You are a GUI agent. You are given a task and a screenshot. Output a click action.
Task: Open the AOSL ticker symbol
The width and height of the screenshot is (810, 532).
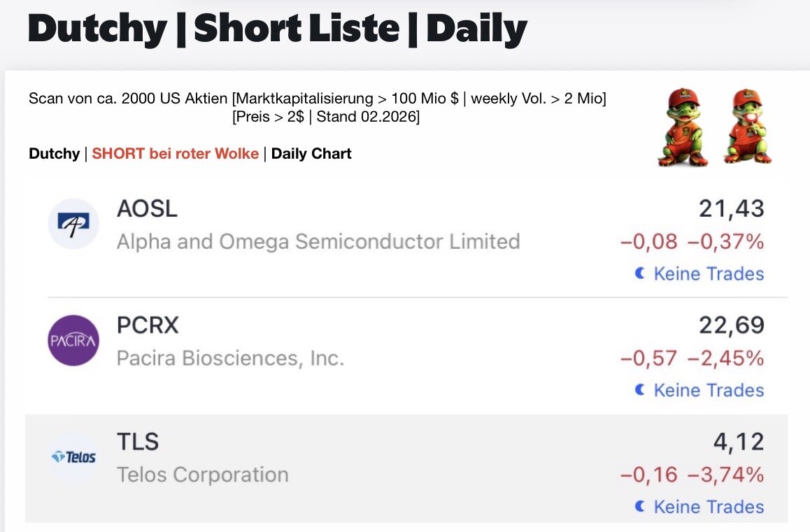(147, 208)
